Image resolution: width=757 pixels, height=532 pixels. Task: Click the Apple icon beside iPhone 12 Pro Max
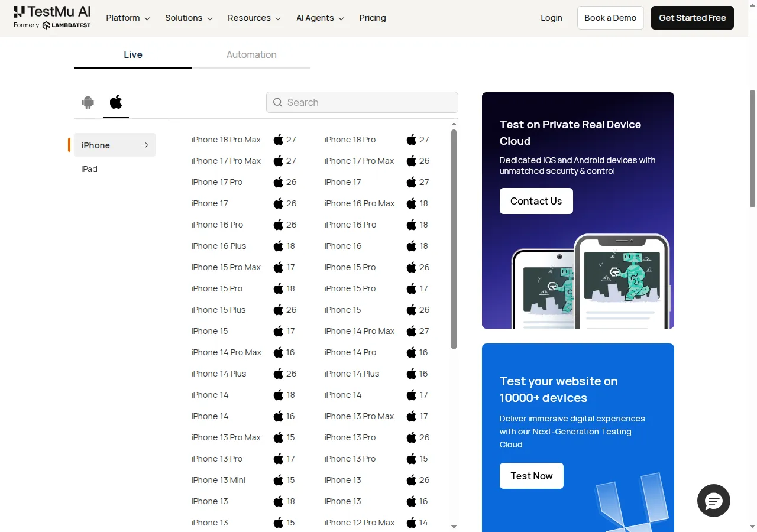[412, 523]
